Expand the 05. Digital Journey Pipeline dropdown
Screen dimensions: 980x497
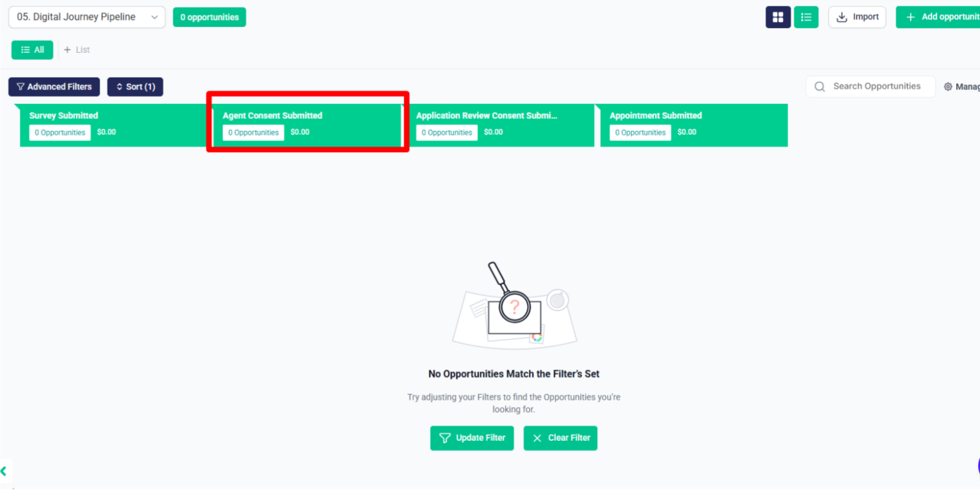[x=87, y=17]
